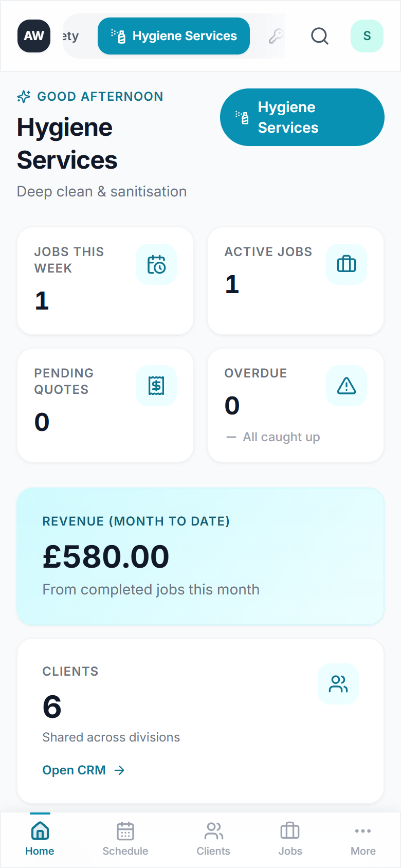
Task: Select the key icon division tab
Action: tap(276, 36)
